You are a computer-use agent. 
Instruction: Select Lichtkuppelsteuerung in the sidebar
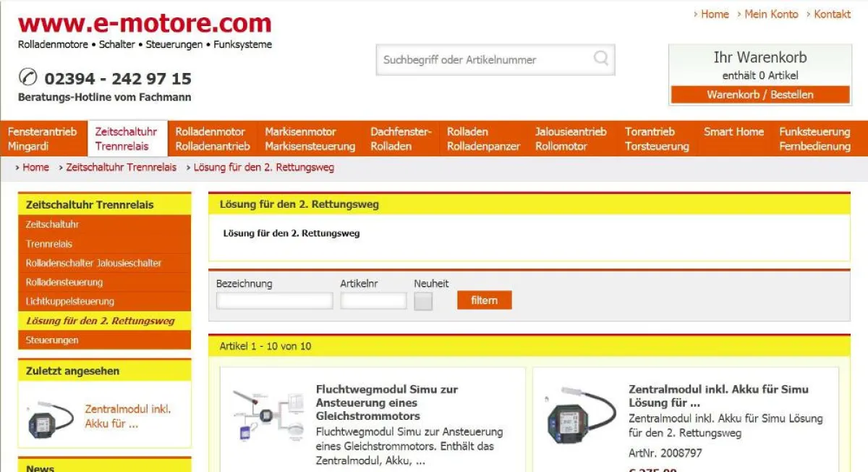coord(68,301)
